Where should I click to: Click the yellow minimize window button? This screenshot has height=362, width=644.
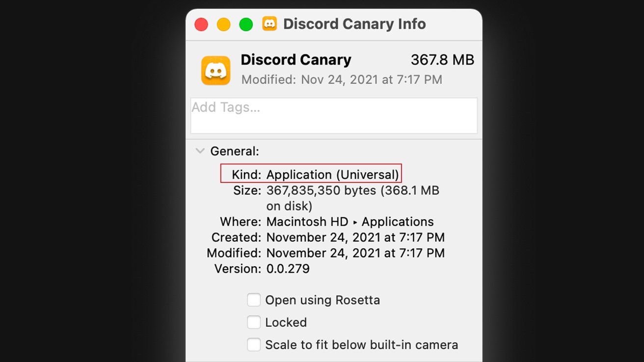pos(224,24)
